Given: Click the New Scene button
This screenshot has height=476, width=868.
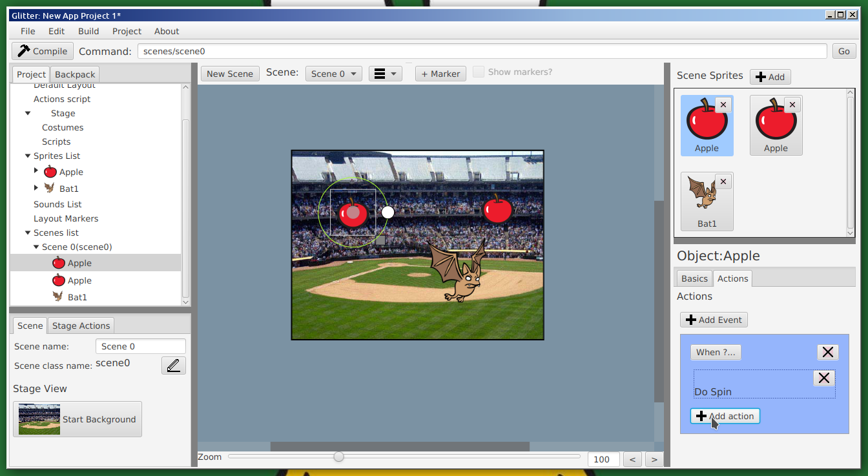Looking at the screenshot, I should click(230, 74).
